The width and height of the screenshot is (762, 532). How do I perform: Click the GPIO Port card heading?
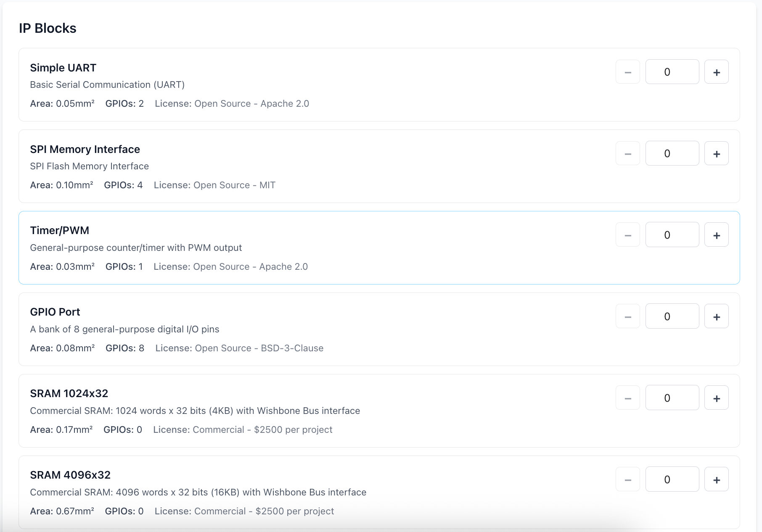point(55,312)
